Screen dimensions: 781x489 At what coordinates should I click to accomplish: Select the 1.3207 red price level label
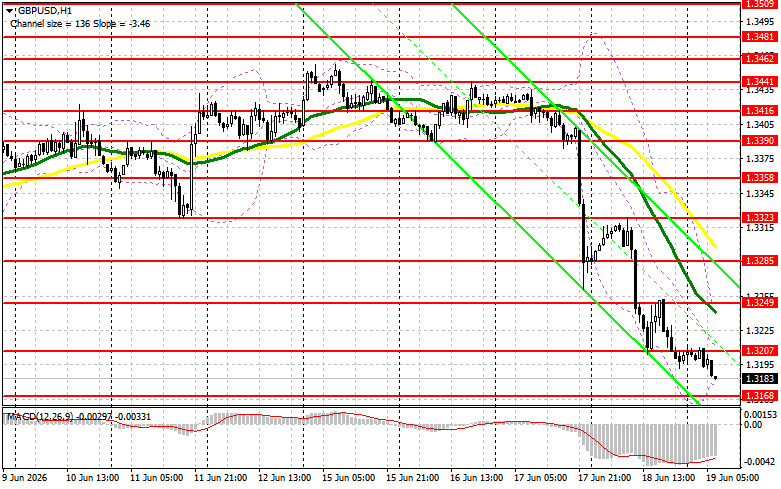tap(760, 351)
